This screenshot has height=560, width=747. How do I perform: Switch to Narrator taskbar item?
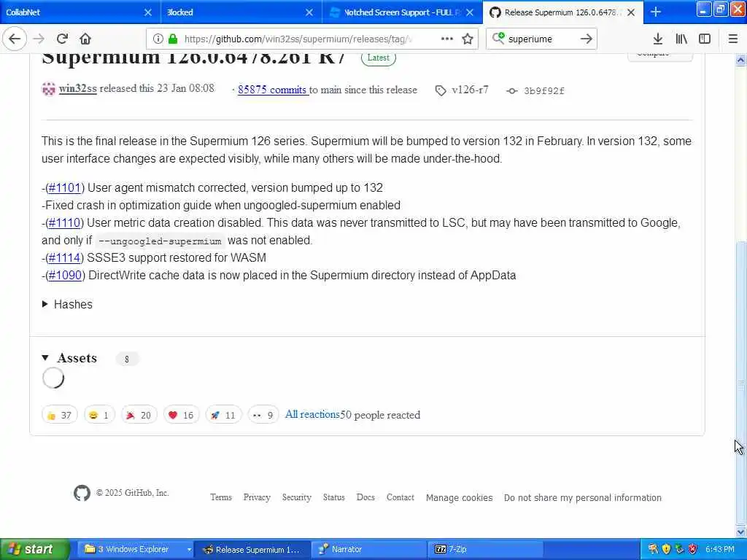tap(369, 550)
